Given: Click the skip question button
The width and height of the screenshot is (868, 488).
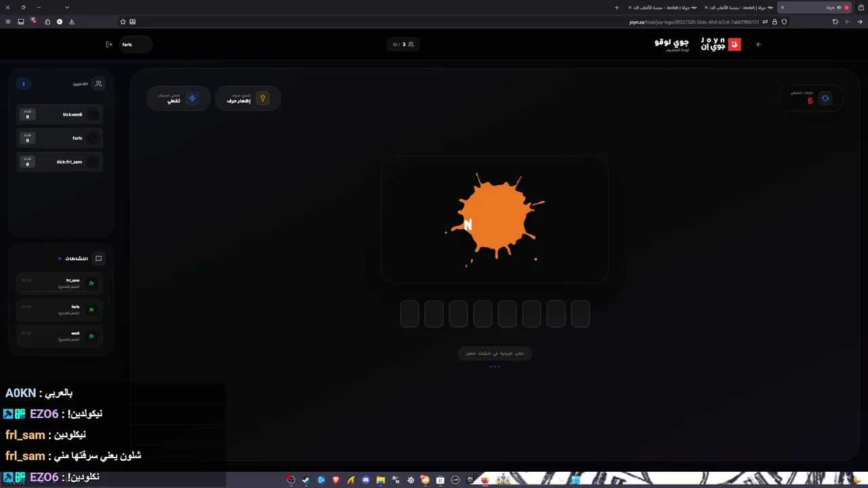Looking at the screenshot, I should pyautogui.click(x=178, y=98).
